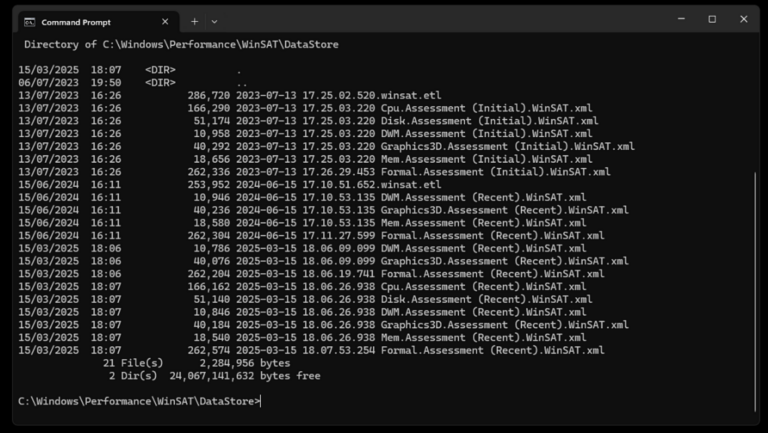Expand the new tab profile dropdown

[x=214, y=21]
